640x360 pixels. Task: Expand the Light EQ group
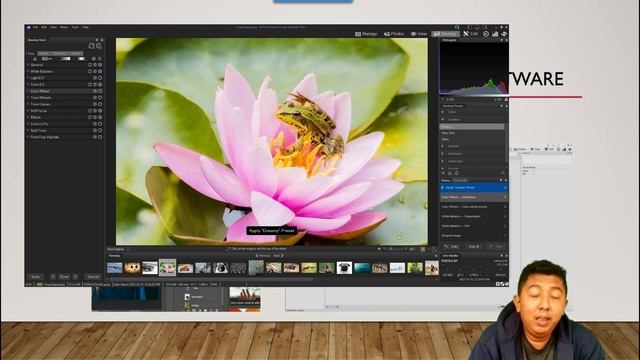pos(38,78)
